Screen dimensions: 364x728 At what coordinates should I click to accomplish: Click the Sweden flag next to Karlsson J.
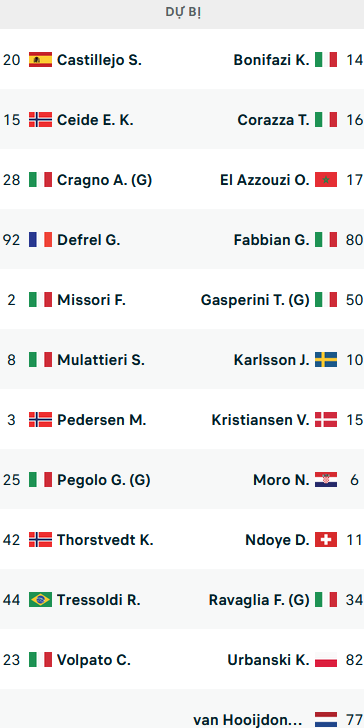click(326, 360)
